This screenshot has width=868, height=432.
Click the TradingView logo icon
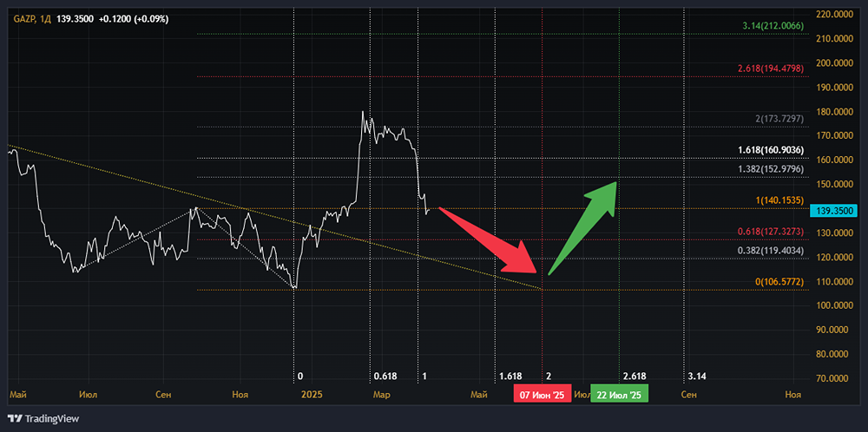(x=15, y=418)
